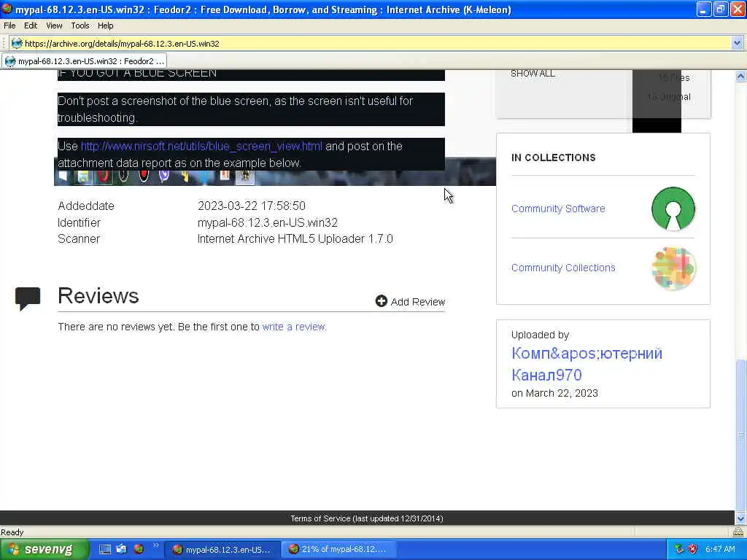Click the site icon in the address bar
The height and width of the screenshot is (560, 747).
coord(17,43)
